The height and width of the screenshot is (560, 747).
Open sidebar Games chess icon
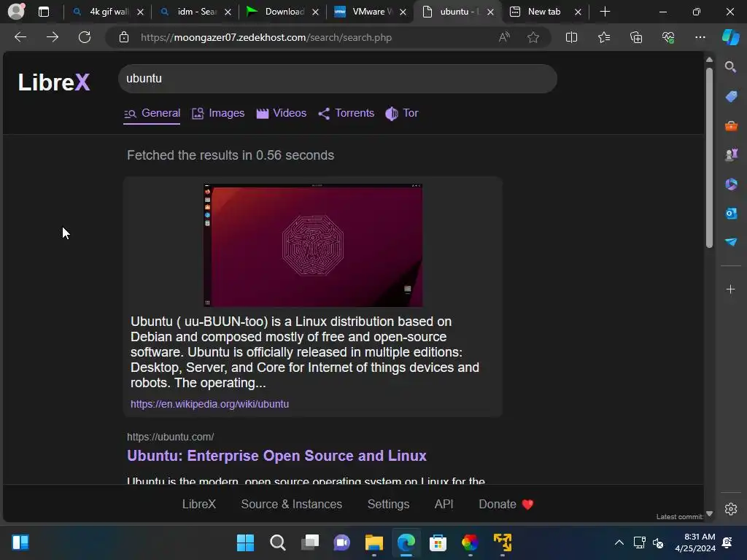tap(731, 155)
